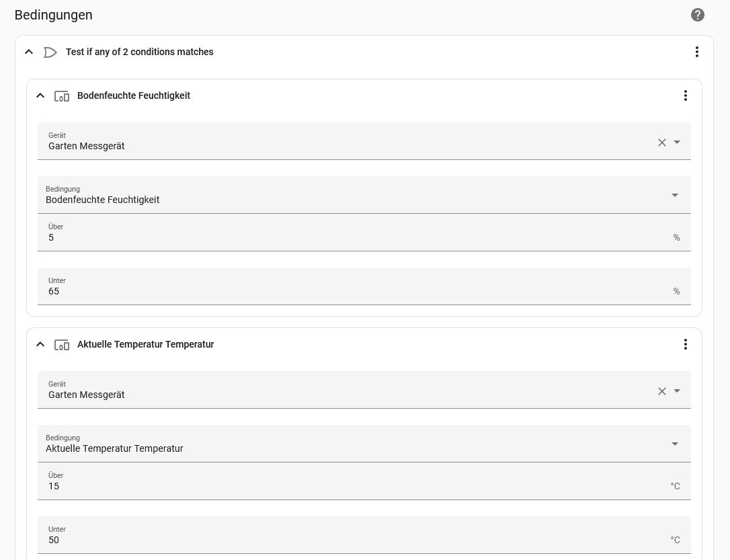730x560 pixels.
Task: Collapse the Bodenfeuchte Feuchtigkeit condition card
Action: [40, 95]
